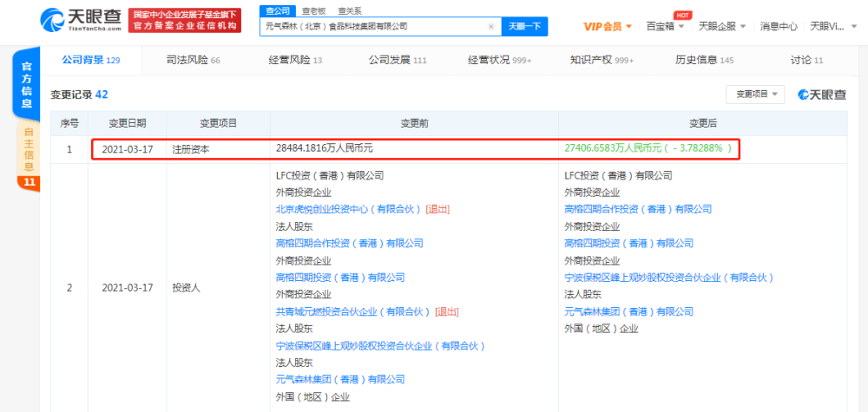Open 北京虎悦创业投资中心（有限合伙） link
Screen dimensions: 868x412
pos(349,210)
